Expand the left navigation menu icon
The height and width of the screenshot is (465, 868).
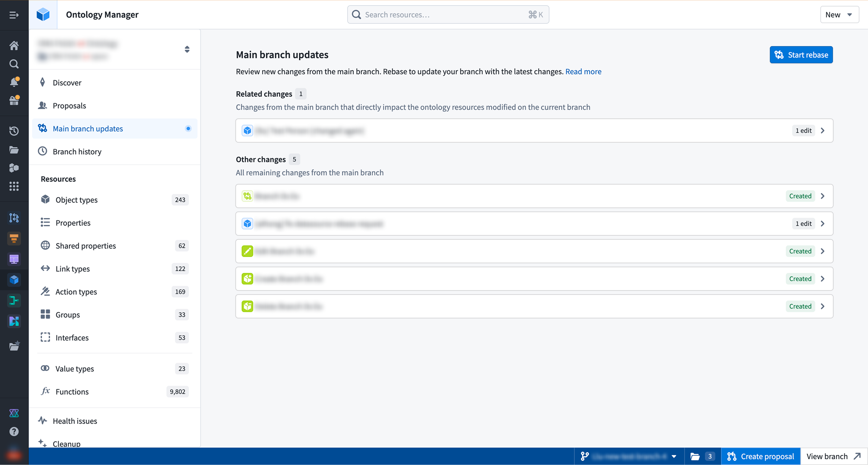(14, 15)
